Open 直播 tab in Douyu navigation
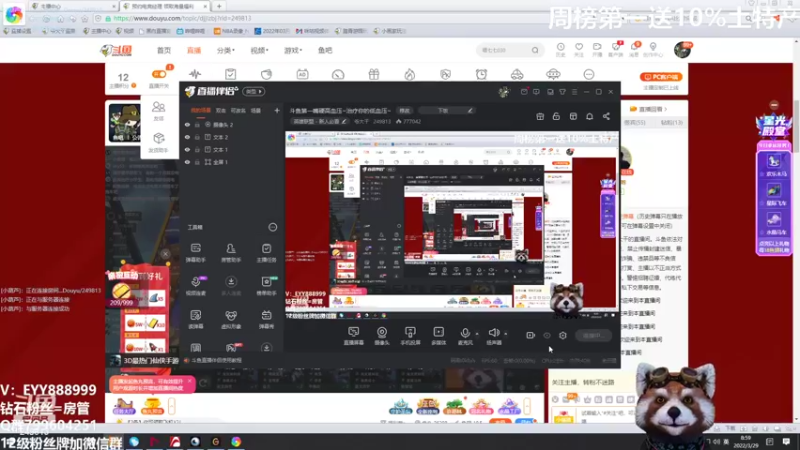The image size is (800, 450). coord(194,50)
